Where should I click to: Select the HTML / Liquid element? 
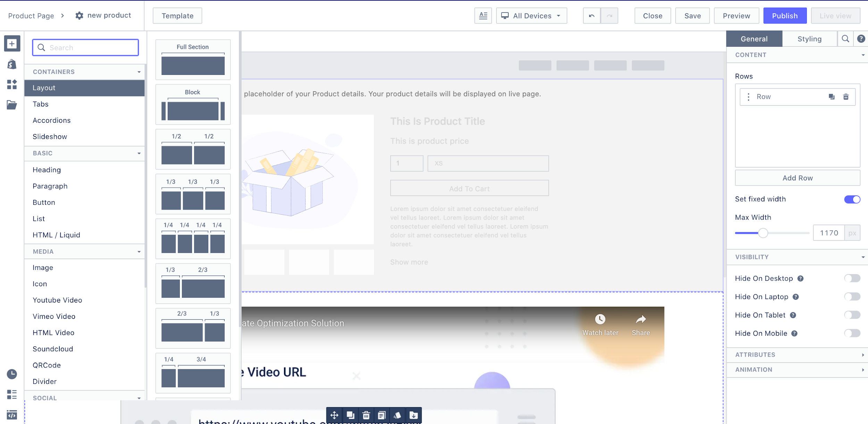84,235
